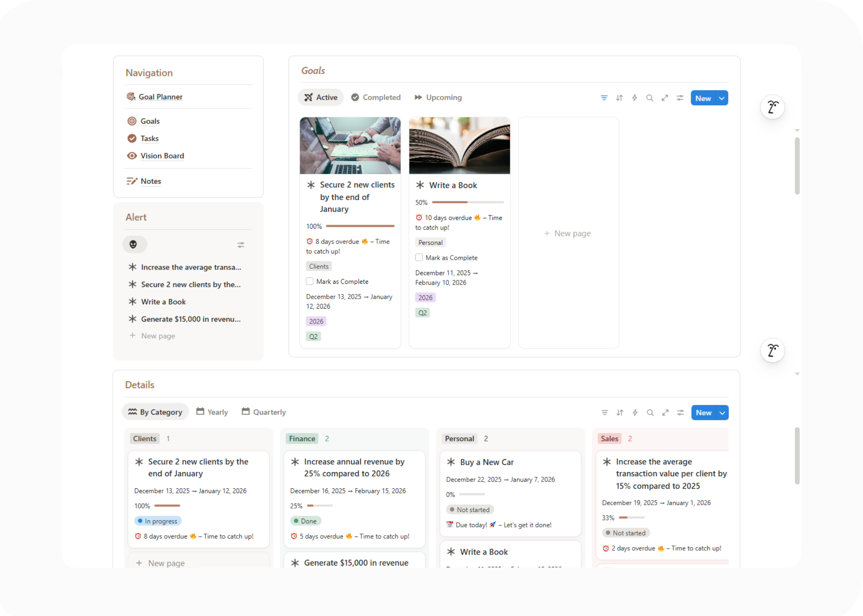Switch to the Completed goals tab
The width and height of the screenshot is (863, 616).
point(375,97)
